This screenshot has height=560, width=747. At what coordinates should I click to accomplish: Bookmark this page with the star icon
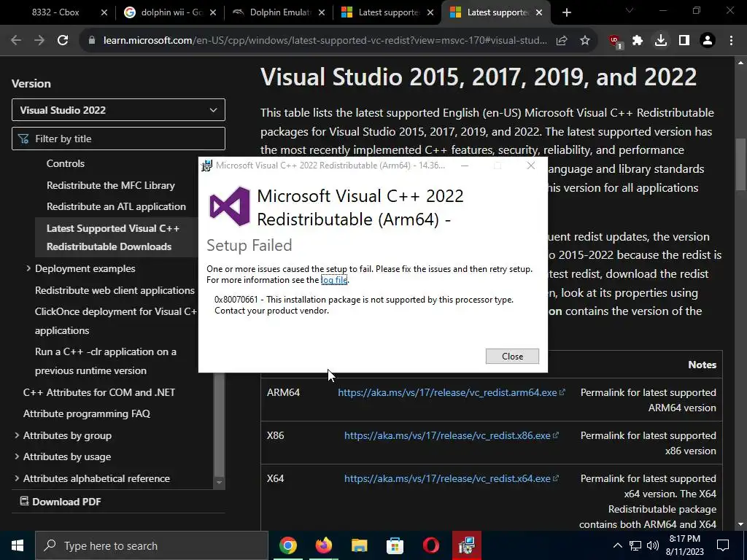click(585, 41)
